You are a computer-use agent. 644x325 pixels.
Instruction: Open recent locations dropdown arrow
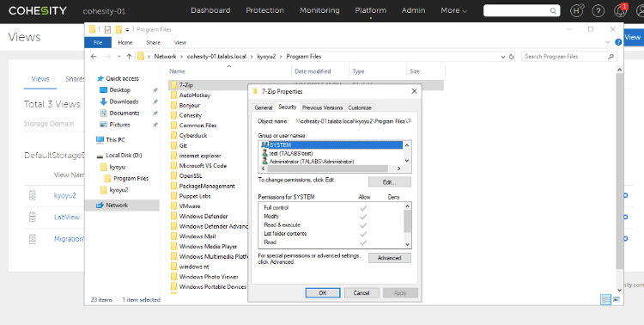(119, 57)
